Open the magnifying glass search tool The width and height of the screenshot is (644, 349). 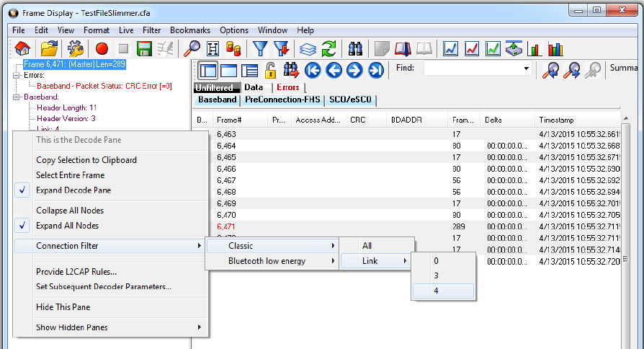tap(192, 49)
